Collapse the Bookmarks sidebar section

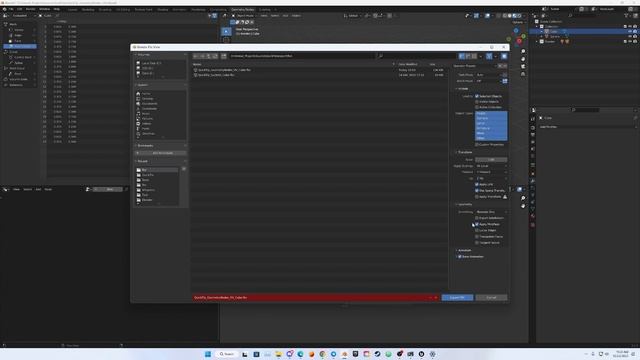coord(144,146)
